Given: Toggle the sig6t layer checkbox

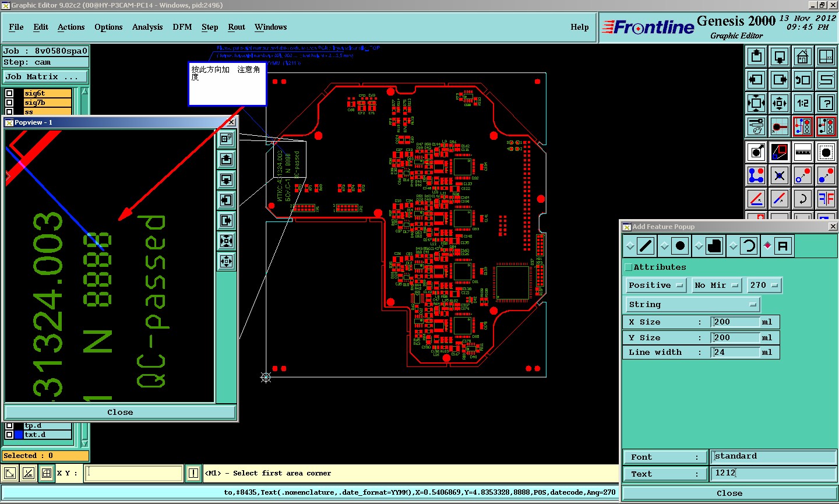Looking at the screenshot, I should click(x=9, y=93).
